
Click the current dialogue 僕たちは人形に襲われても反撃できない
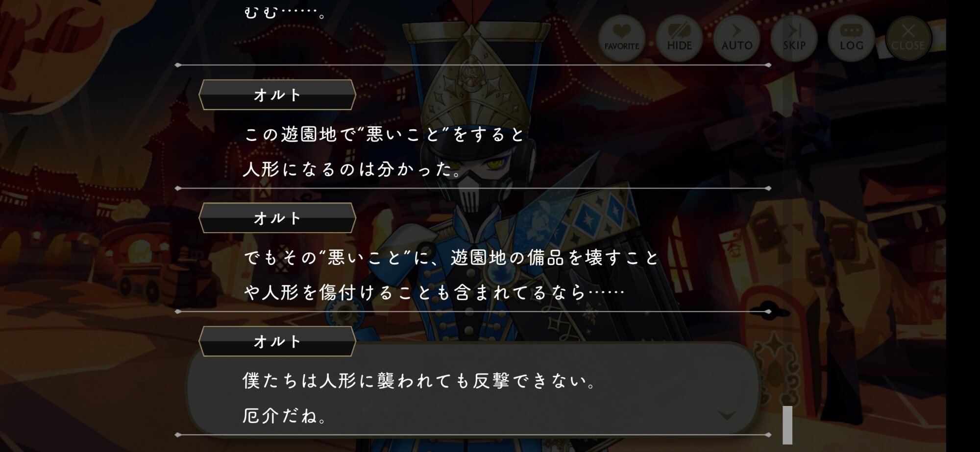click(x=419, y=381)
